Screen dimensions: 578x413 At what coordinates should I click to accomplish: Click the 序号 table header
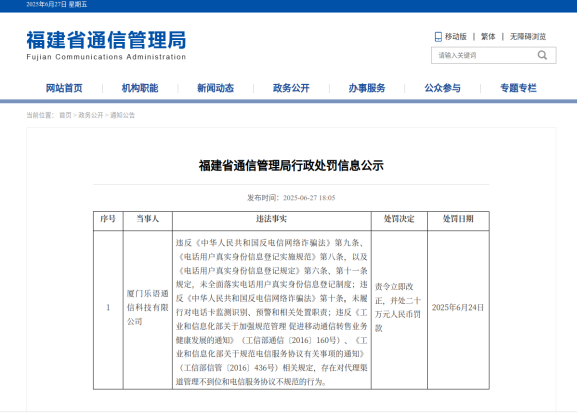[108, 219]
